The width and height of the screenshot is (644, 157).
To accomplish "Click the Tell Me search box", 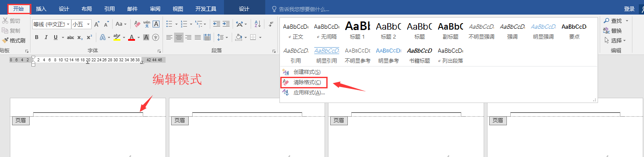I will (301, 9).
